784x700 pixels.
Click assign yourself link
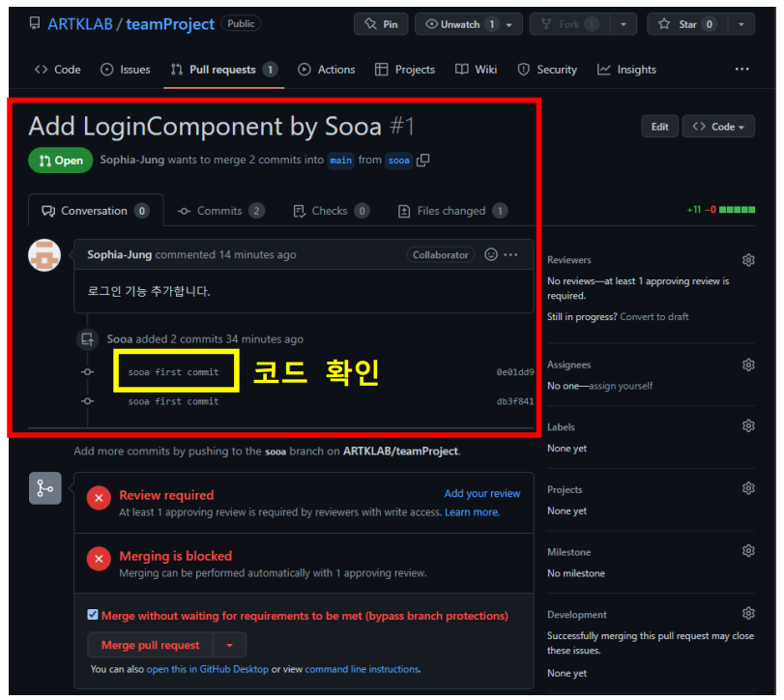[x=621, y=386]
